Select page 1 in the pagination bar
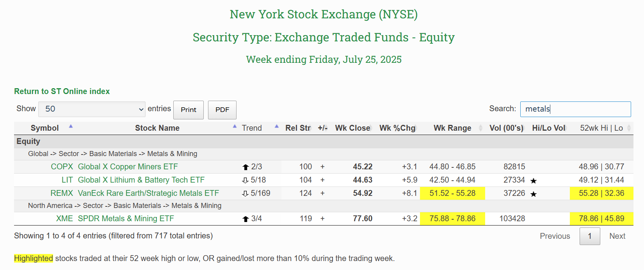Viewport: 644px width, 270px height. [x=590, y=236]
